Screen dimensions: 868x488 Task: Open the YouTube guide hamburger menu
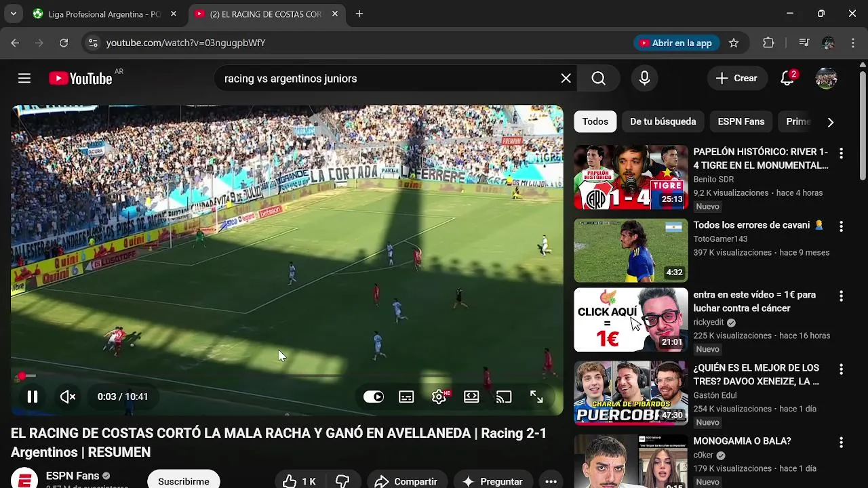point(24,79)
